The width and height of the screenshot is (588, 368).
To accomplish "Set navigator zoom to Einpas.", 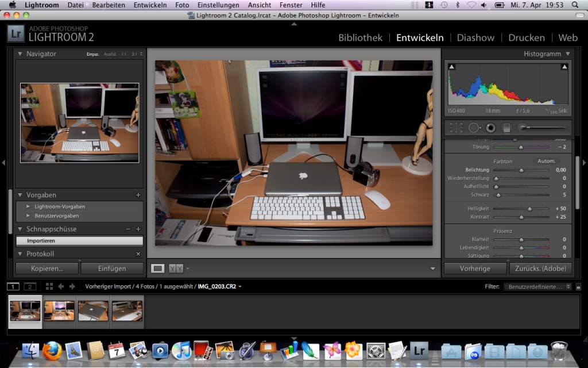I will [92, 54].
